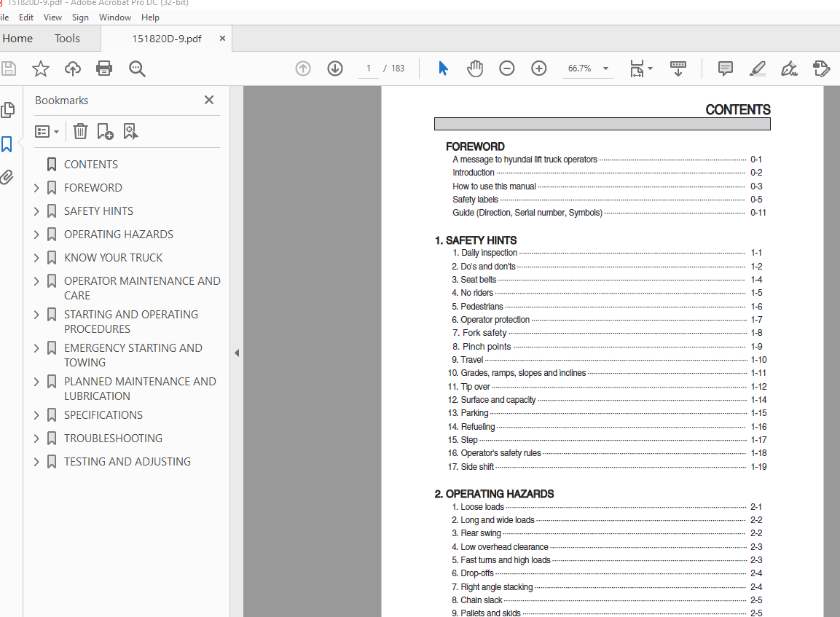The image size is (840, 617).
Task: Open the zoom level dropdown
Action: (606, 68)
